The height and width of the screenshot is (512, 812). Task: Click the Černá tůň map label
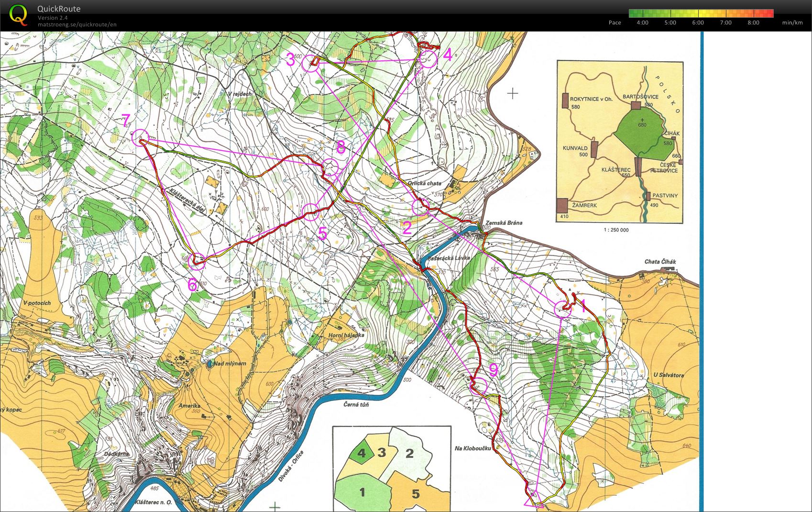tap(356, 404)
